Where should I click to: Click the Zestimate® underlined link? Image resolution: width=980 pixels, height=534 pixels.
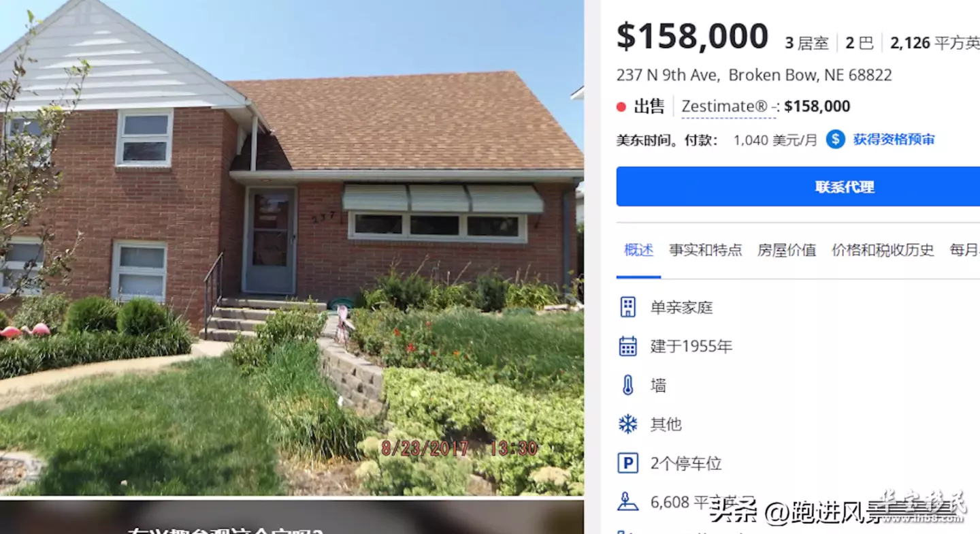point(728,107)
